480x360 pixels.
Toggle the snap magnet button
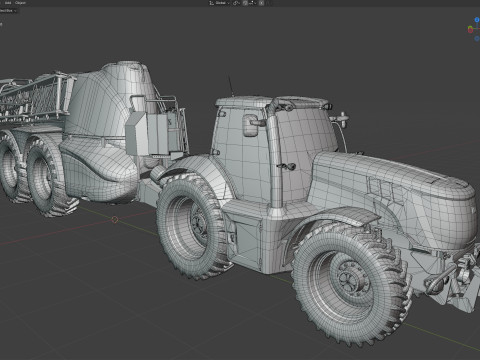tap(245, 3)
